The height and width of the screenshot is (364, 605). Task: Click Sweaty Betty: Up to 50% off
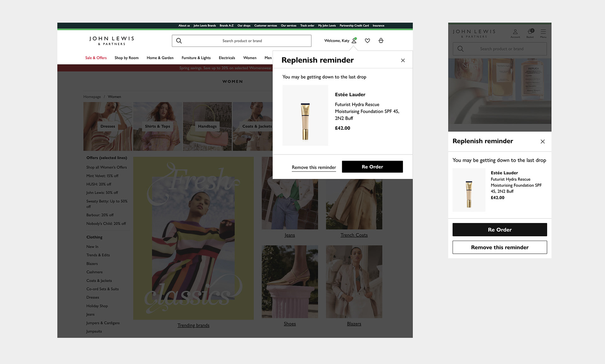point(107,204)
